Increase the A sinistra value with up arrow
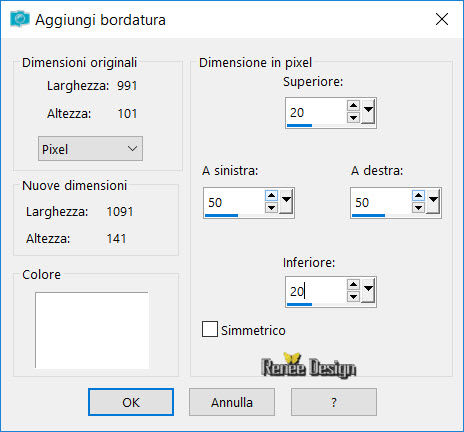 pos(271,195)
